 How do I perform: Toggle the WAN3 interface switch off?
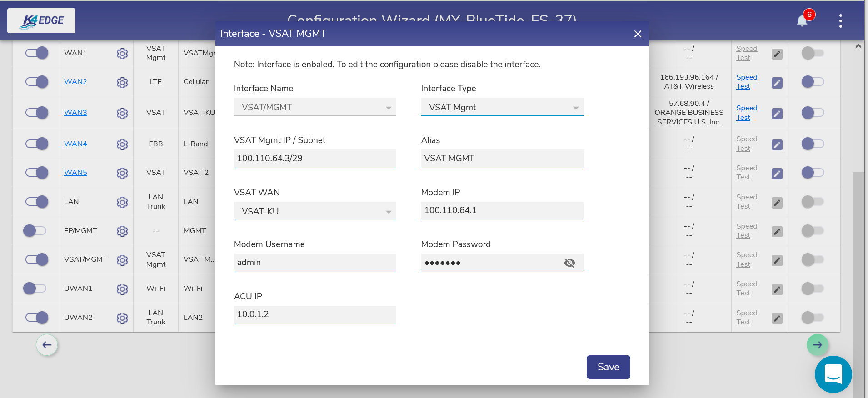click(37, 113)
